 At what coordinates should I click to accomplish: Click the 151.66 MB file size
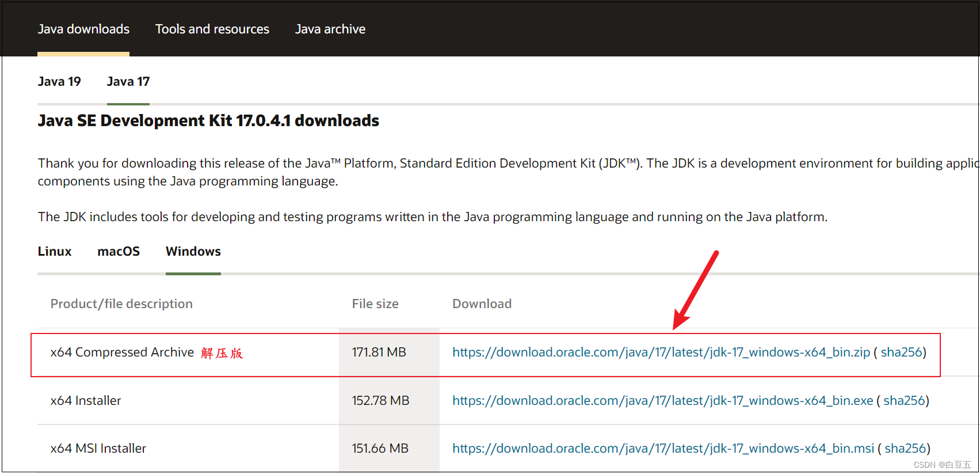point(380,449)
